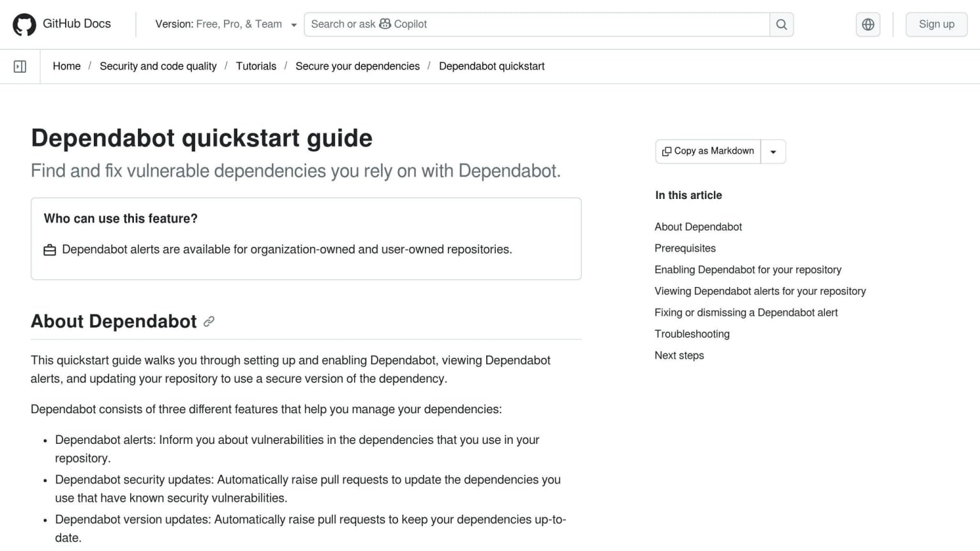Open the Security and code quality breadcrumb
Screen dimensions: 980x551
[x=158, y=66]
